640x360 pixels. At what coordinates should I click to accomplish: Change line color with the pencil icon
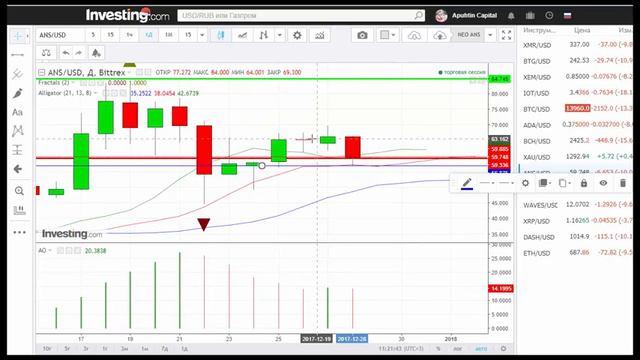pyautogui.click(x=467, y=183)
